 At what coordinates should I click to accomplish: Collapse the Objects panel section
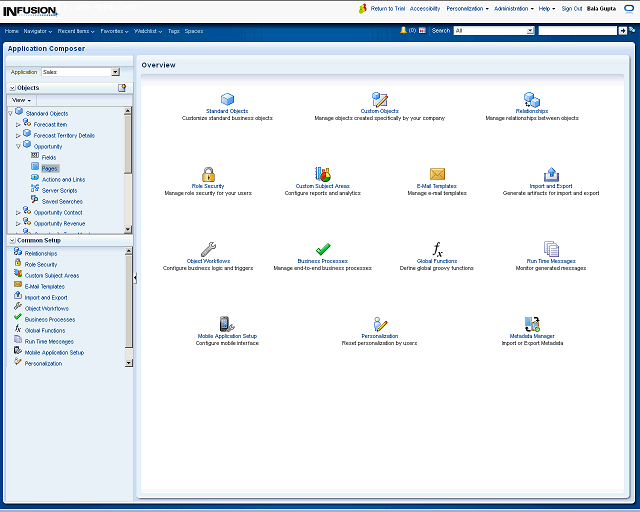[x=12, y=88]
